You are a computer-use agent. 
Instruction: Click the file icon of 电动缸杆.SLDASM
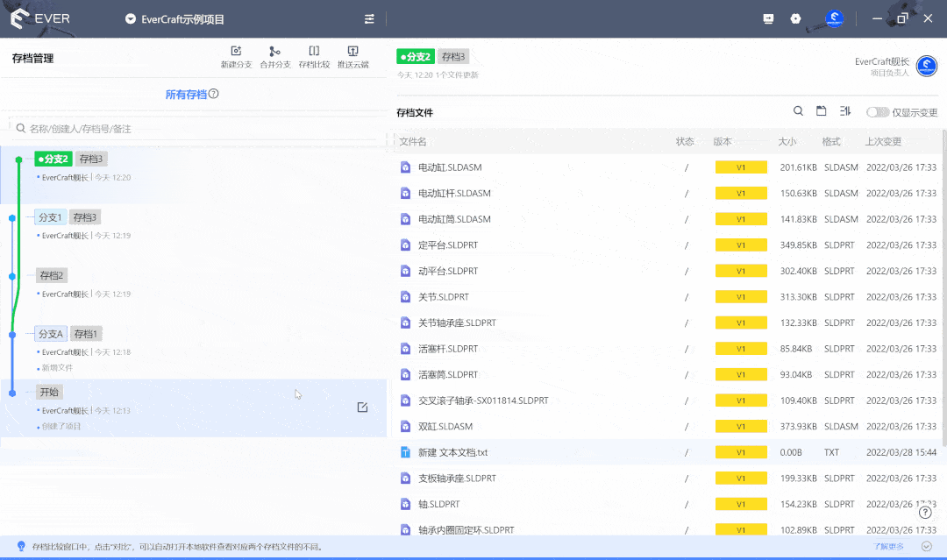point(406,193)
